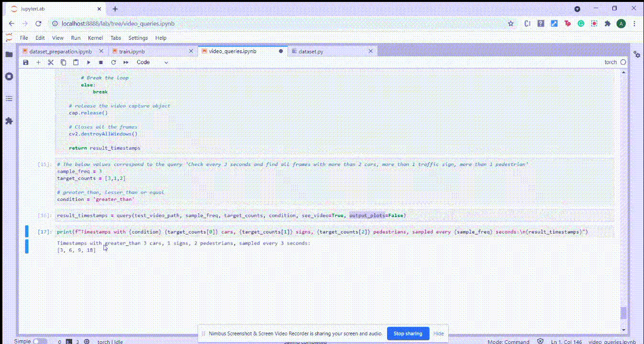Click the Stop sharing button
Screen dimensions: 644x344
pyautogui.click(x=408, y=333)
